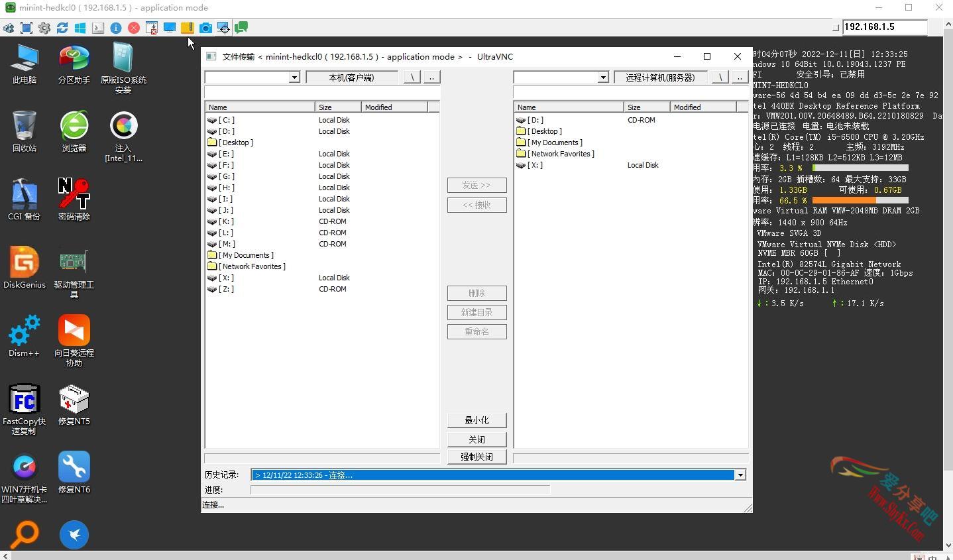Click the red disconnect icon in toolbar

[134, 28]
